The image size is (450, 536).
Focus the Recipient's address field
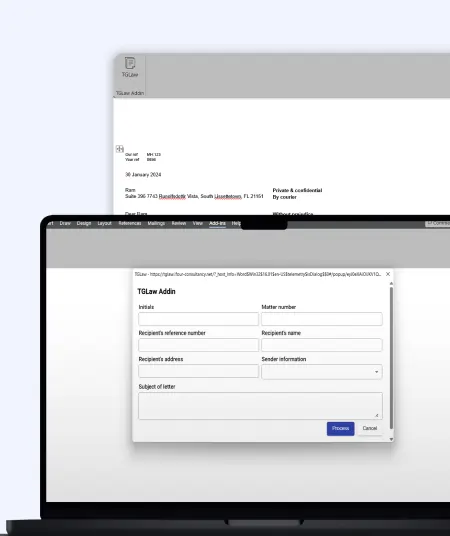pyautogui.click(x=198, y=371)
